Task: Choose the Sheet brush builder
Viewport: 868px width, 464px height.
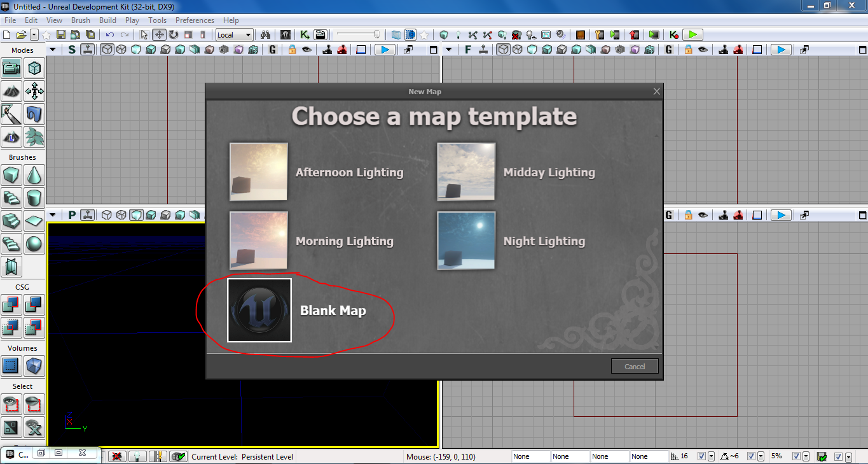Action: (x=34, y=220)
